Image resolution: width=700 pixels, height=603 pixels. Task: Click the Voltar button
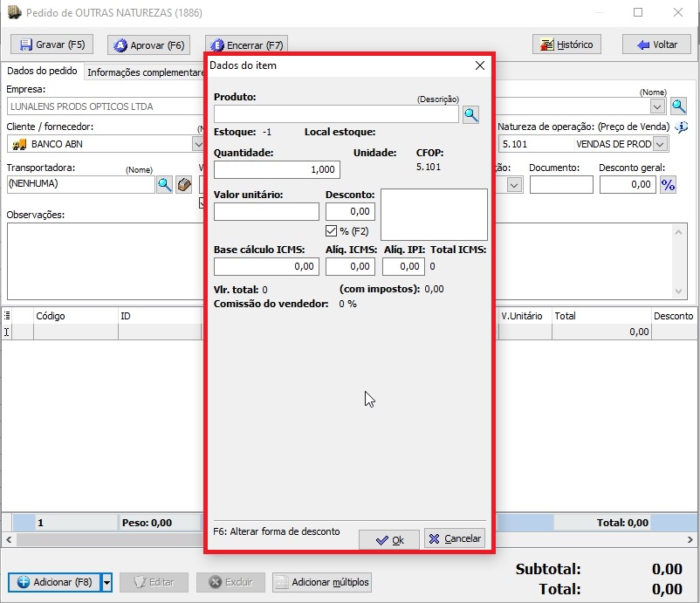click(x=656, y=45)
